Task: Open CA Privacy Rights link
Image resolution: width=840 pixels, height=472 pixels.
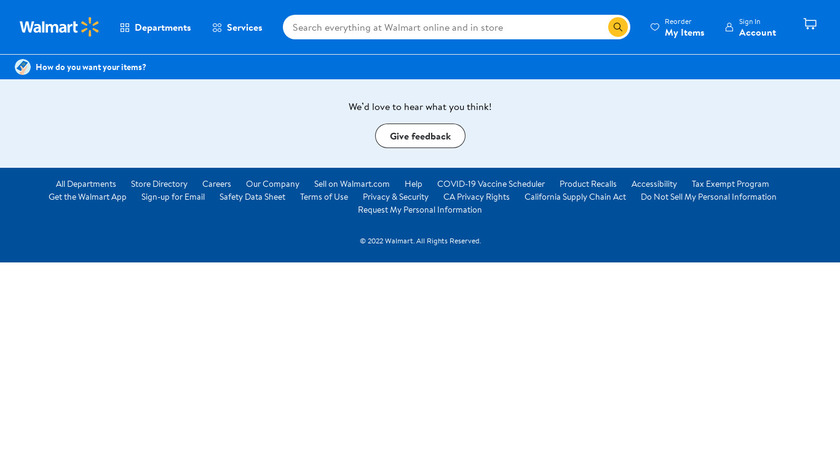Action: 476,197
